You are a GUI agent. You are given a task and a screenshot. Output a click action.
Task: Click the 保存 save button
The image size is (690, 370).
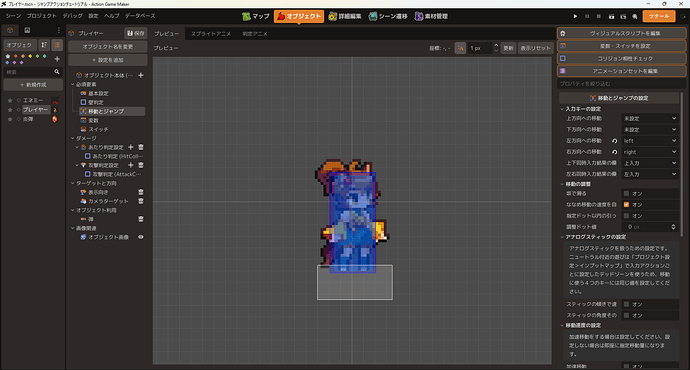pos(136,33)
